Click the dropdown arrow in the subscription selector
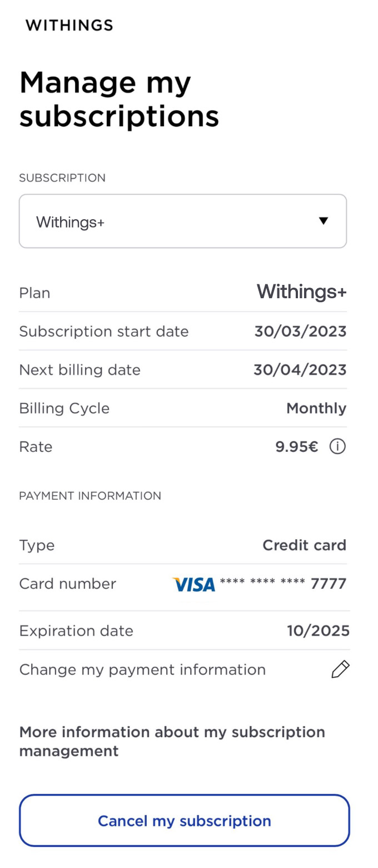Screen dimensions: 378x868 coord(324,221)
